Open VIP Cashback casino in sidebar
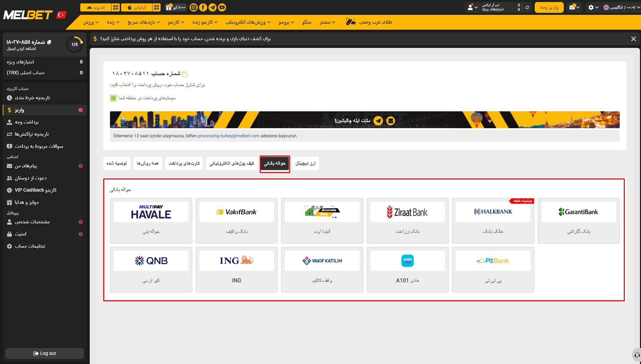The width and height of the screenshot is (641, 364). coord(44,190)
